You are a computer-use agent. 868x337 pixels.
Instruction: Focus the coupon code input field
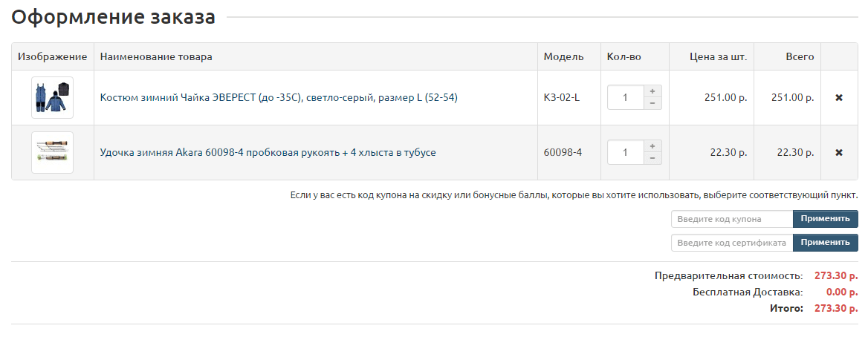coord(732,219)
